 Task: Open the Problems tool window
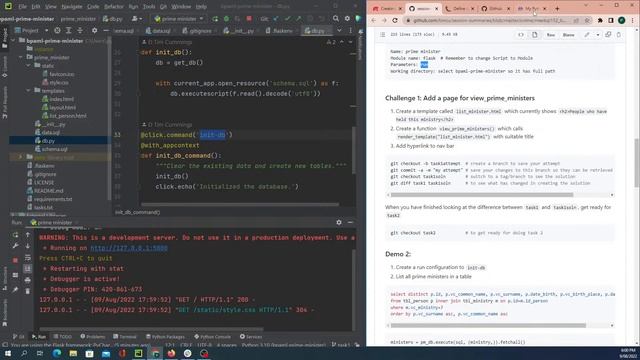pos(93,337)
